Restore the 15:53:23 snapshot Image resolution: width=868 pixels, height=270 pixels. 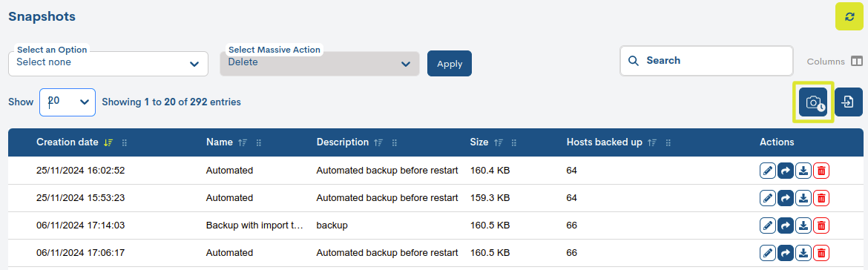click(785, 197)
